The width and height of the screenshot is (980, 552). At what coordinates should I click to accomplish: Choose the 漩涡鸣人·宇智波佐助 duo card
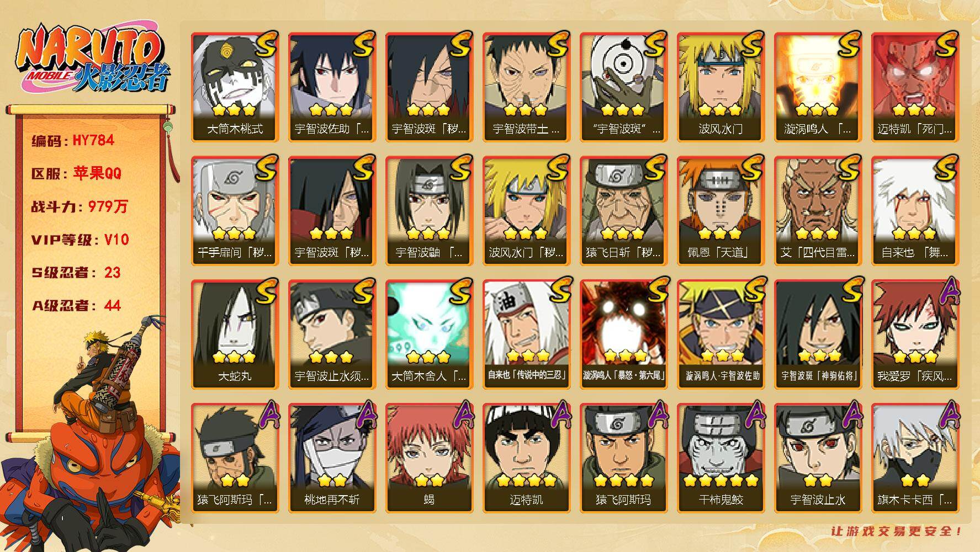(x=721, y=335)
